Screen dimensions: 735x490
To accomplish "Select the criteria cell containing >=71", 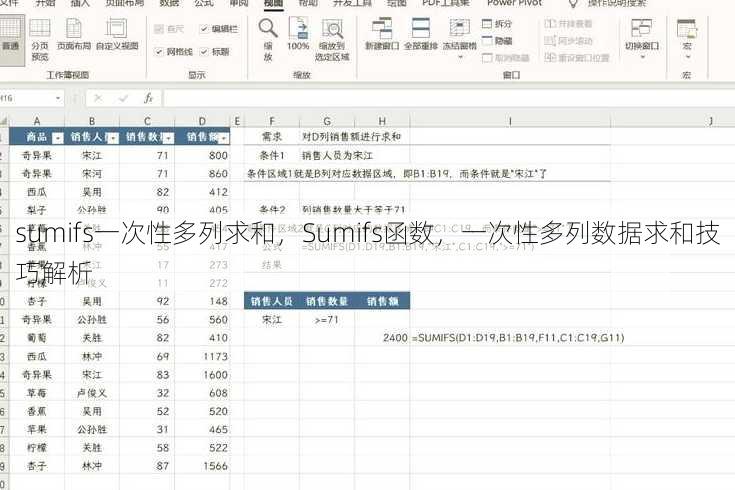I will (327, 320).
